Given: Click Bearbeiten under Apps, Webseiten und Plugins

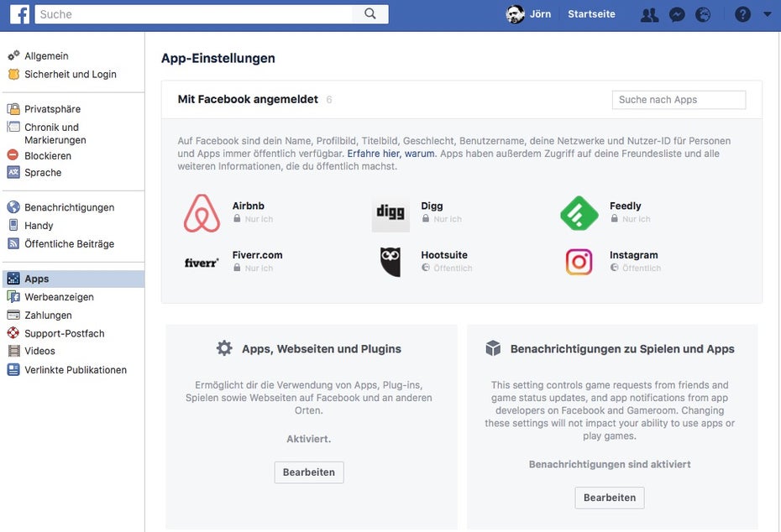Looking at the screenshot, I should point(309,472).
